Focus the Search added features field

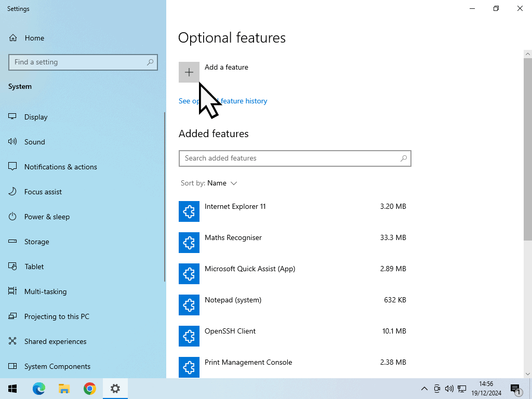pyautogui.click(x=295, y=158)
